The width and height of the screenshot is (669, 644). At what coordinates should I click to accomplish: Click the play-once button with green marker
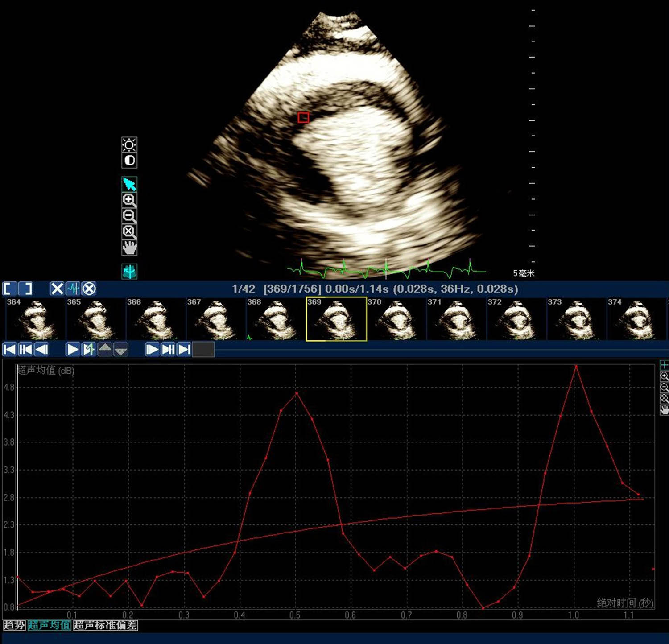[89, 349]
